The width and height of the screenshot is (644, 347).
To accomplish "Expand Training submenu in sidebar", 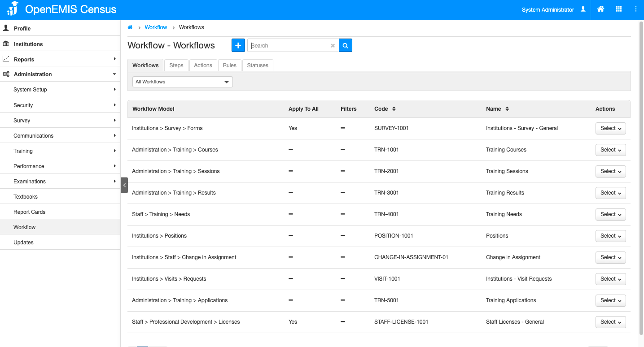I will [x=114, y=151].
